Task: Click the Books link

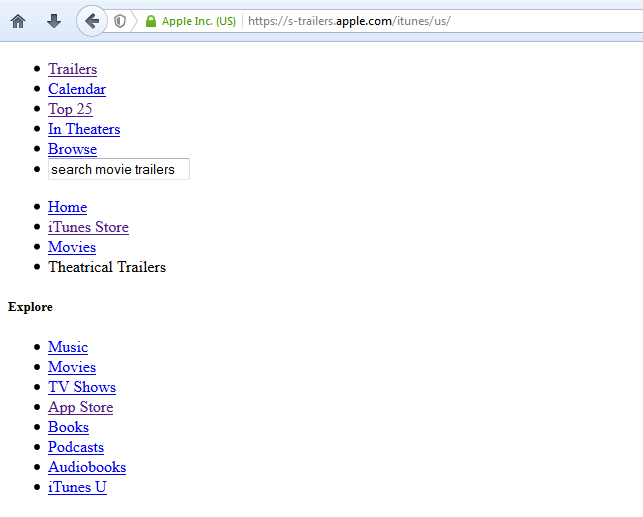Action: pyautogui.click(x=68, y=428)
